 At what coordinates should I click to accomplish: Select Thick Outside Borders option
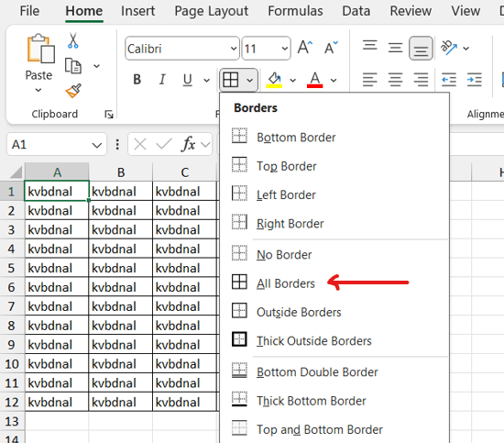(334, 340)
